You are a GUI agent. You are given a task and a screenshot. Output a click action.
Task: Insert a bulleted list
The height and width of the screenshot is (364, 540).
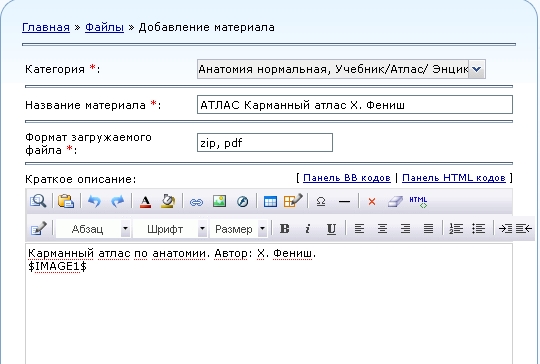click(478, 229)
